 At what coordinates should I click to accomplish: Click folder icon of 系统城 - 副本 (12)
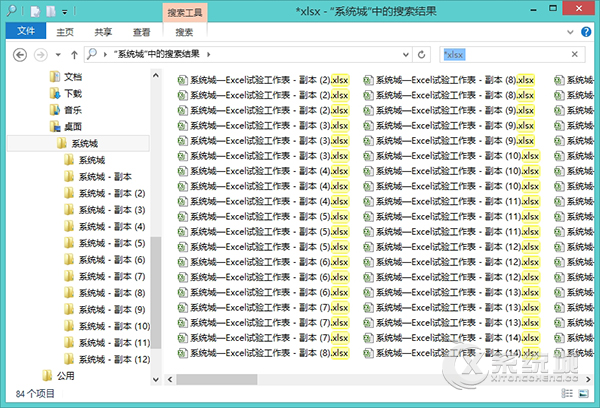pos(69,359)
